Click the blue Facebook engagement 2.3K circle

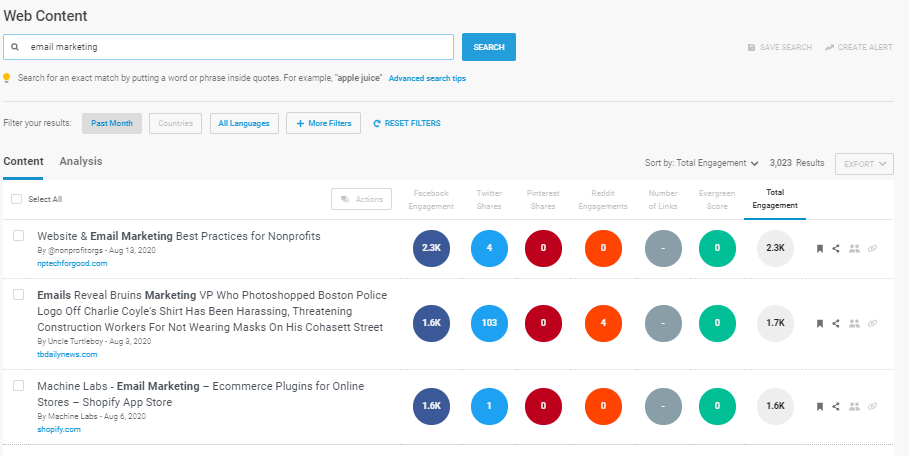(x=432, y=248)
